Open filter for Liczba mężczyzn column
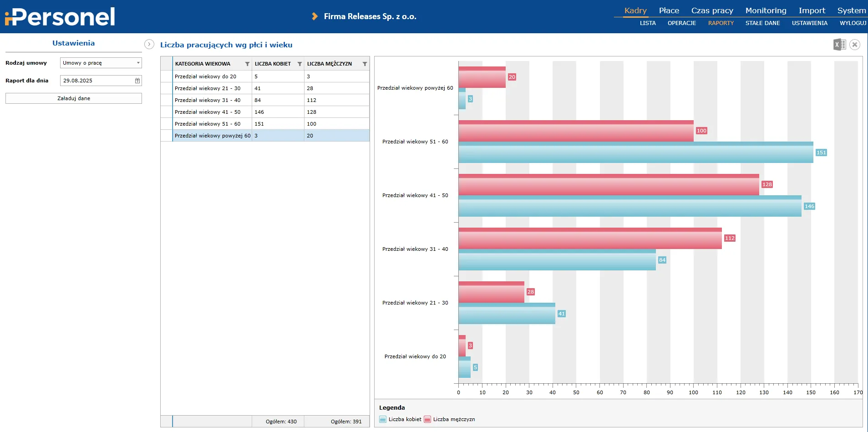Image resolution: width=868 pixels, height=432 pixels. click(x=365, y=64)
